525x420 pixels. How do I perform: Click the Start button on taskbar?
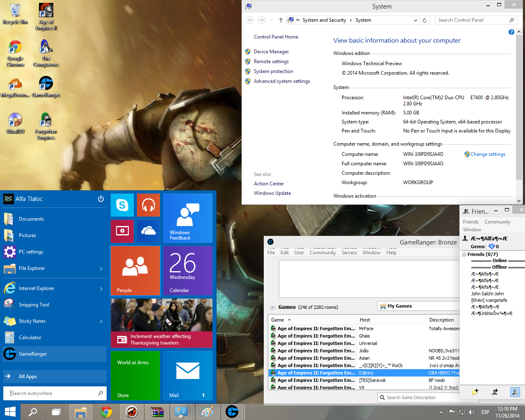click(10, 412)
